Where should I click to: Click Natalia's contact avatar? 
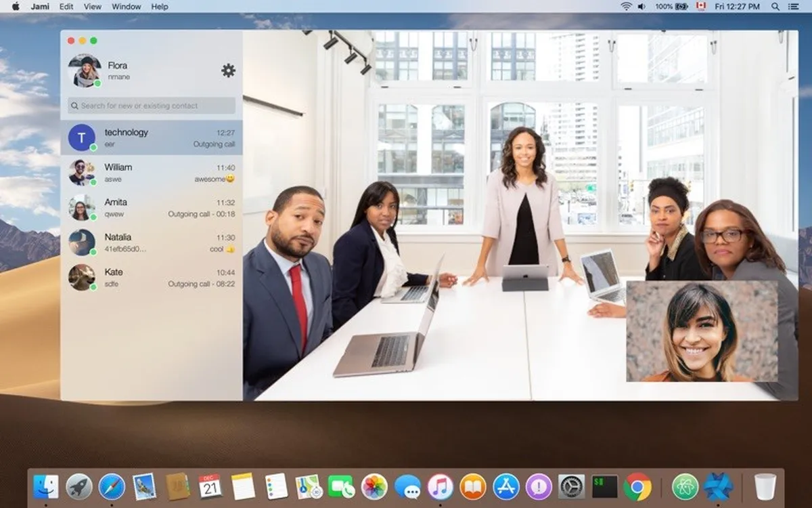point(82,242)
